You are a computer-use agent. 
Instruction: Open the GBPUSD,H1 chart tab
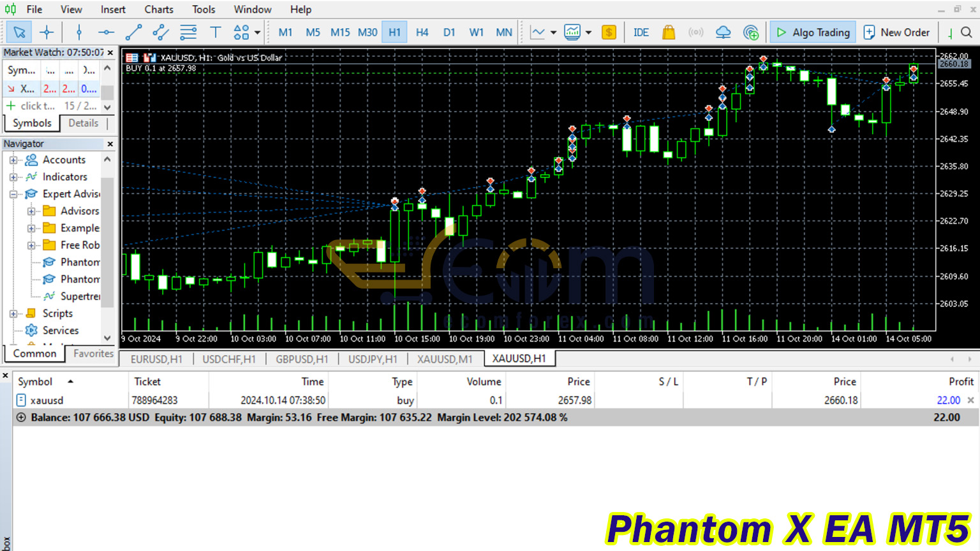pyautogui.click(x=302, y=359)
